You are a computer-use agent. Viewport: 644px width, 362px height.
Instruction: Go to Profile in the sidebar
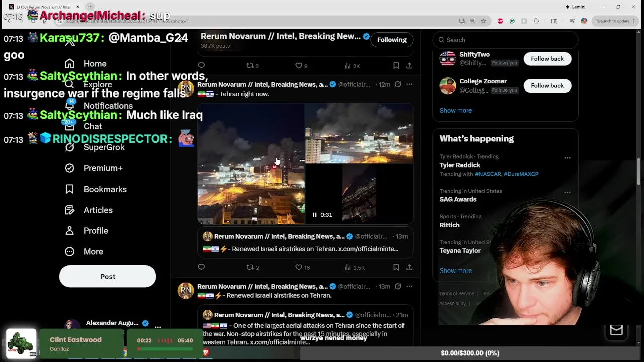click(87, 231)
